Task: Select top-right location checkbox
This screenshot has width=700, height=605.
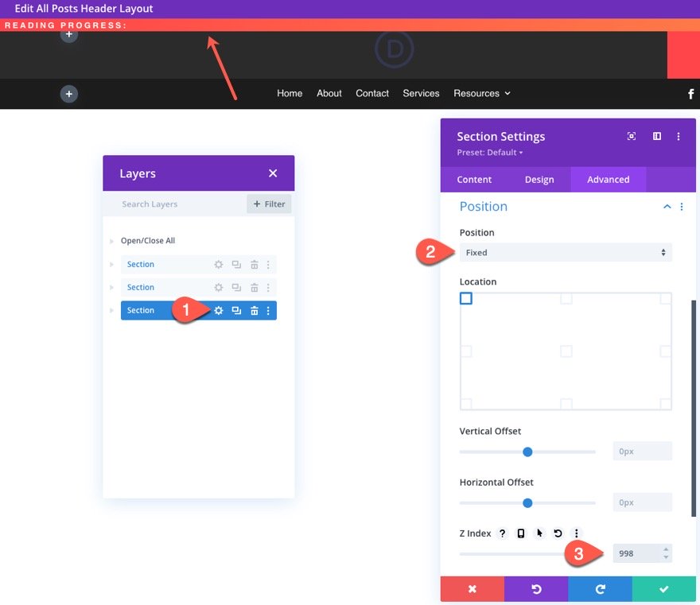Action: pos(666,298)
